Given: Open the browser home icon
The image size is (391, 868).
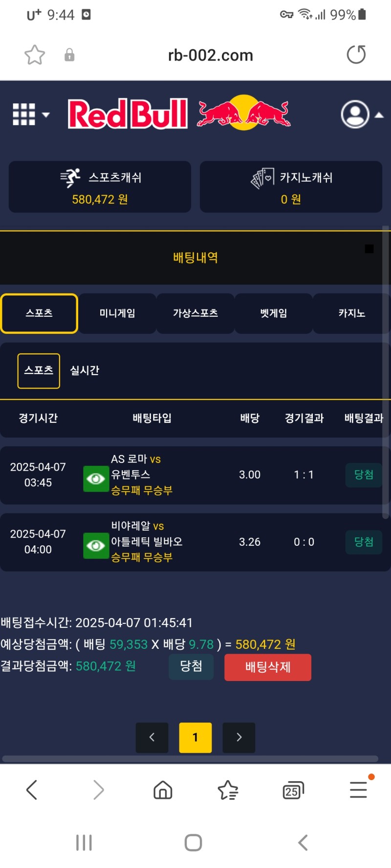Looking at the screenshot, I should pos(163,789).
